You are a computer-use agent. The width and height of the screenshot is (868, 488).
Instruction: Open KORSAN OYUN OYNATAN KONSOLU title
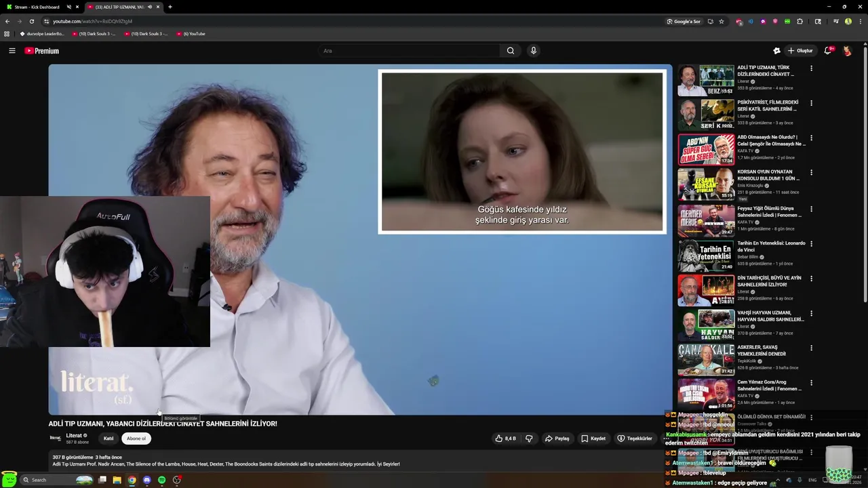click(768, 175)
